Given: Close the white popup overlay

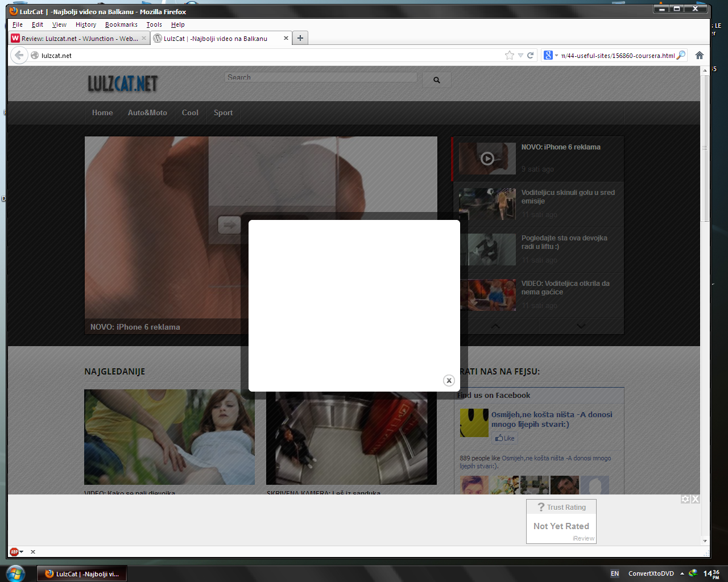Looking at the screenshot, I should tap(449, 381).
